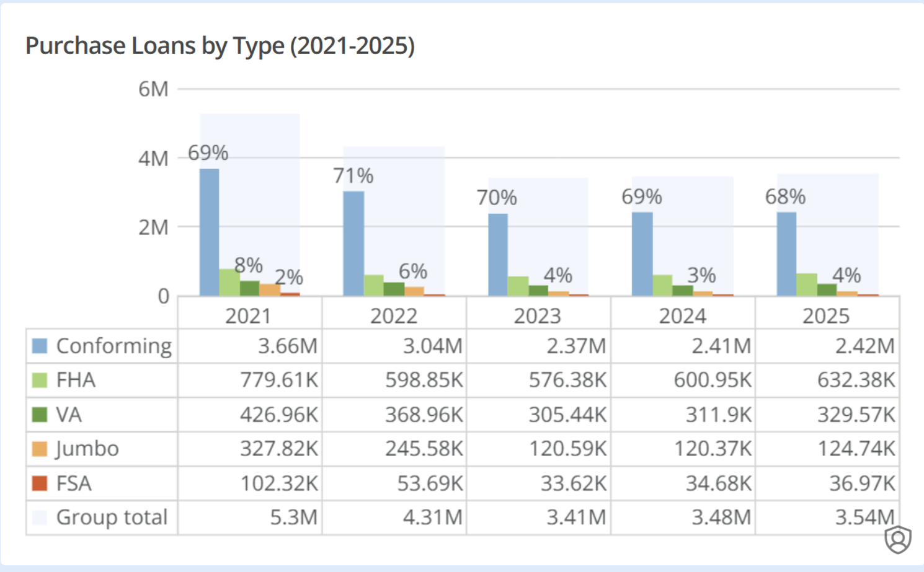
Task: Click the 2023 column header
Action: [538, 316]
